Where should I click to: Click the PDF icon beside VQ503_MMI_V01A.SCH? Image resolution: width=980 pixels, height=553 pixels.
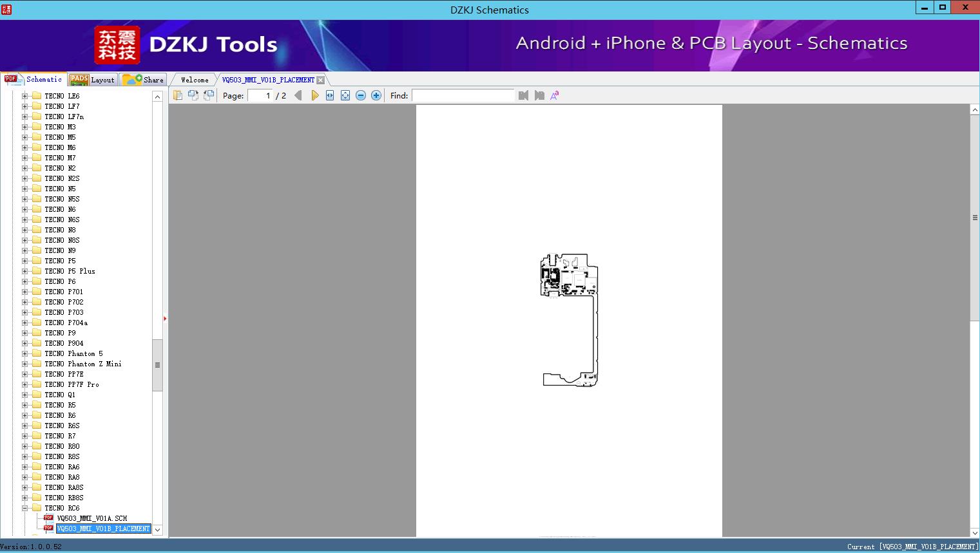coord(48,518)
